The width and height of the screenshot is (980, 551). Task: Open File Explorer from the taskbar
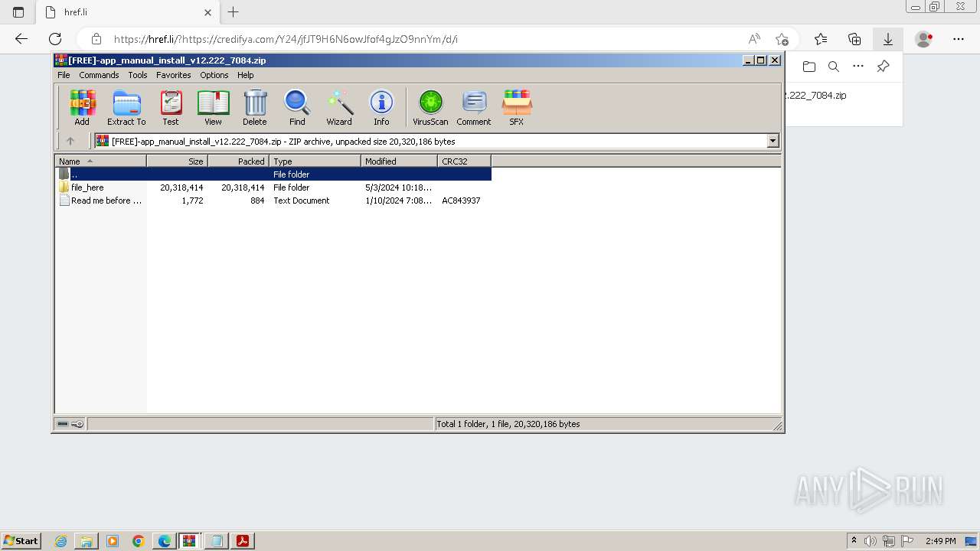(x=87, y=541)
